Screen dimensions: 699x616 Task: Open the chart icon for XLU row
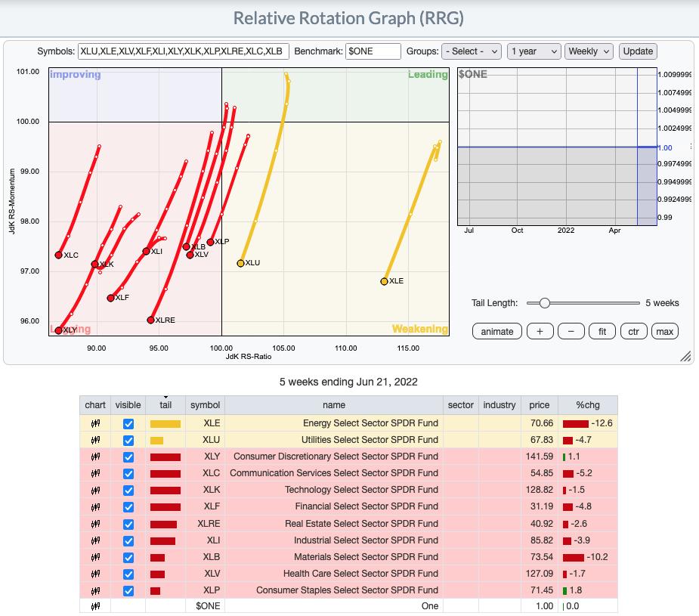95,440
